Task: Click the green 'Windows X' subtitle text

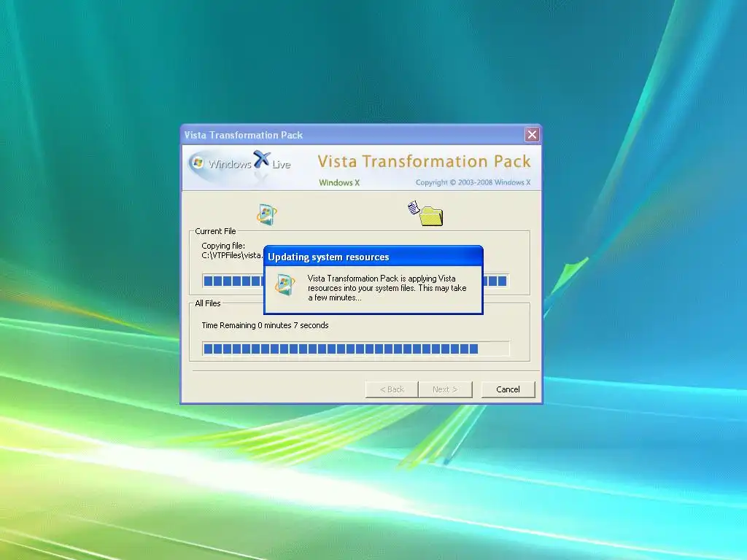Action: click(339, 182)
